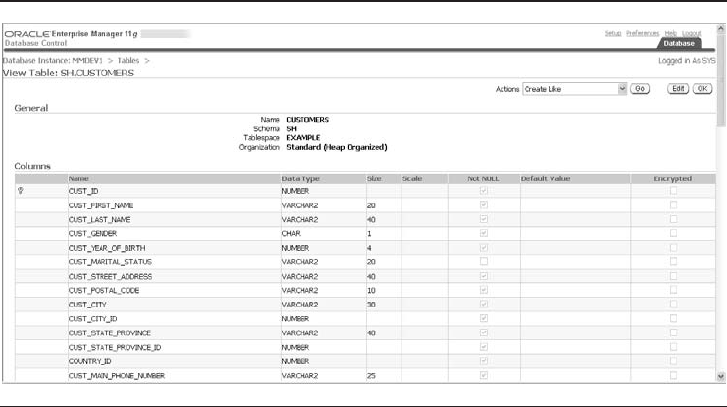
Task: Toggle Encrypted checkbox for CUST_ID
Action: pyautogui.click(x=673, y=191)
